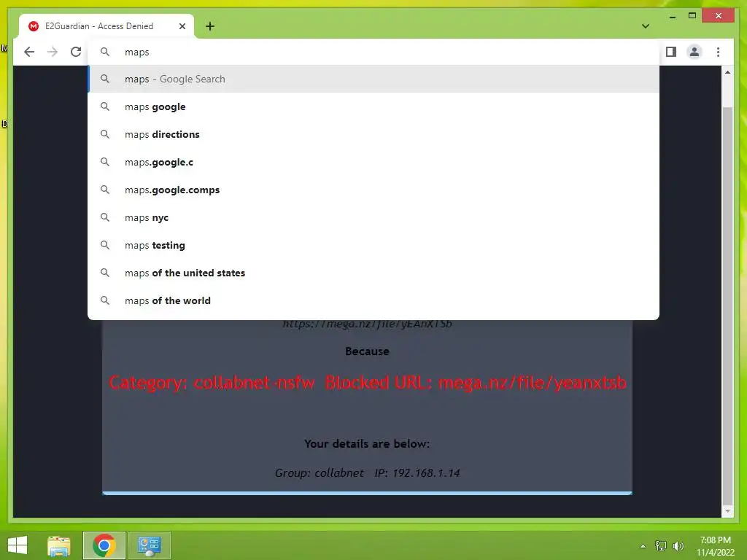This screenshot has height=560, width=747.
Task: Open the Chrome profile avatar
Action: [x=694, y=52]
